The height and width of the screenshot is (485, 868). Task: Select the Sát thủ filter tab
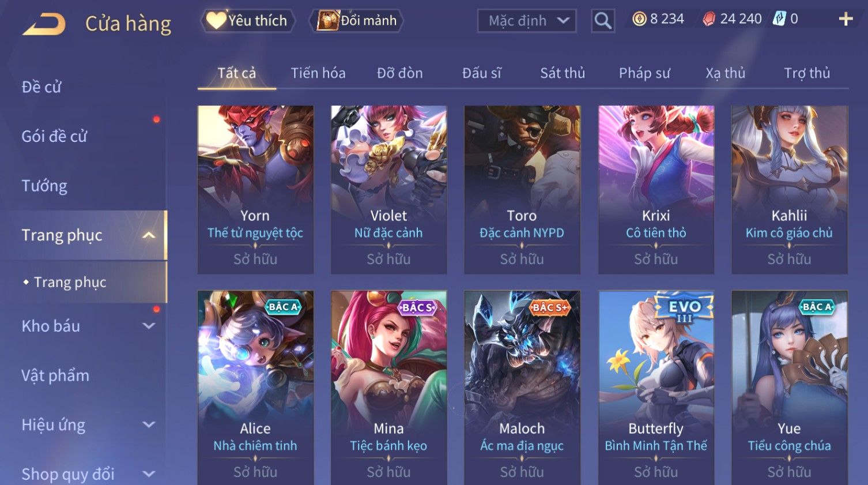coord(563,73)
